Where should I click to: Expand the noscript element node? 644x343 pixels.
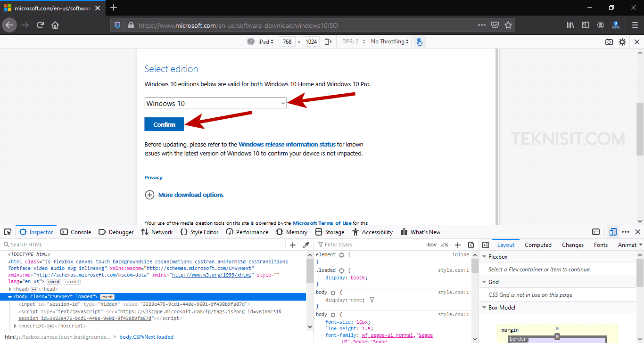point(16,326)
